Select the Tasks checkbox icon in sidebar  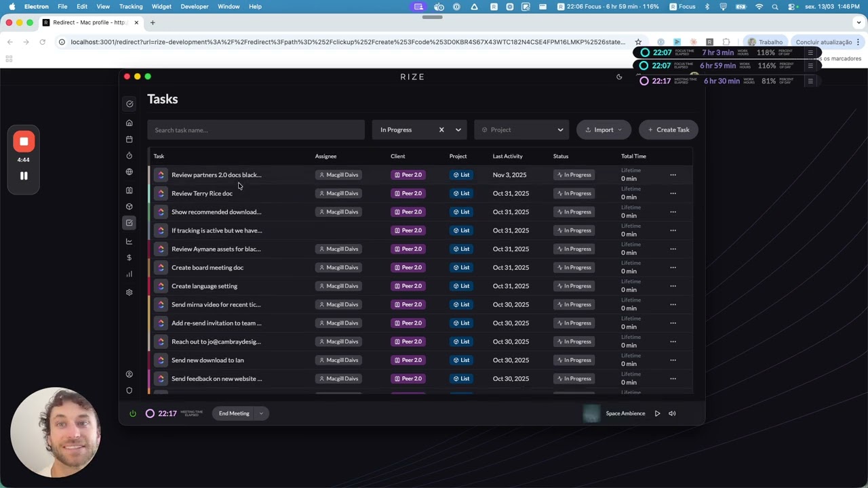pyautogui.click(x=129, y=223)
